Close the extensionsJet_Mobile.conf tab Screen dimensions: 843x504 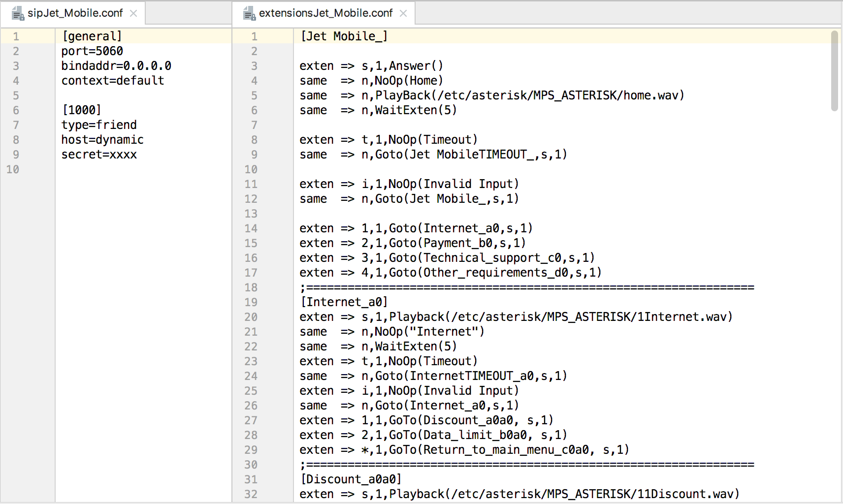403,13
